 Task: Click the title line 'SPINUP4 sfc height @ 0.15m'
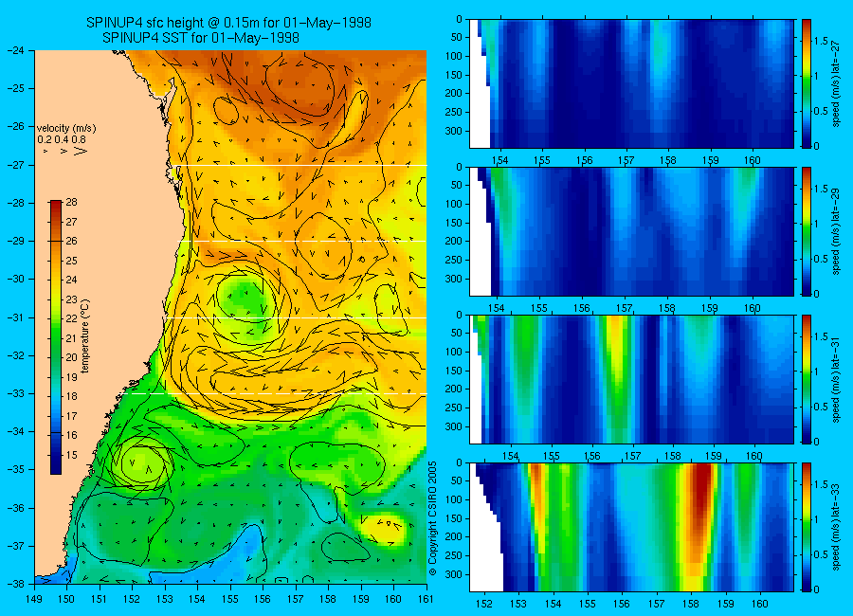coord(228,23)
